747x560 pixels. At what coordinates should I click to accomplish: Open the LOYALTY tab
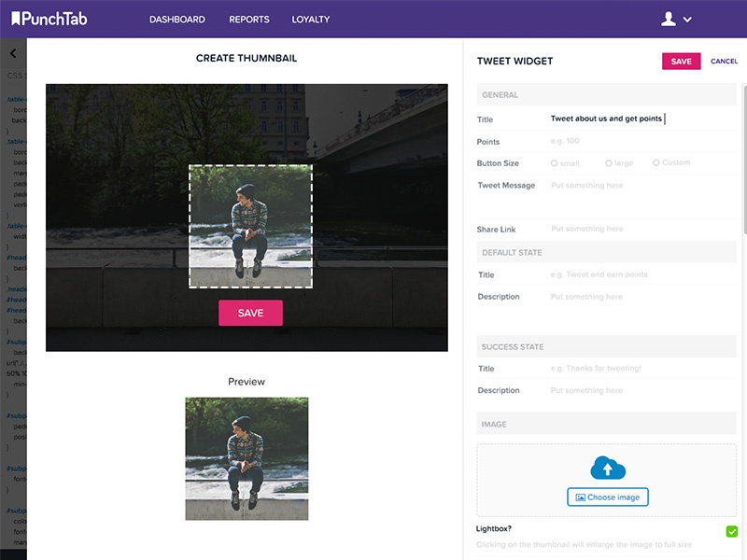[x=311, y=18]
